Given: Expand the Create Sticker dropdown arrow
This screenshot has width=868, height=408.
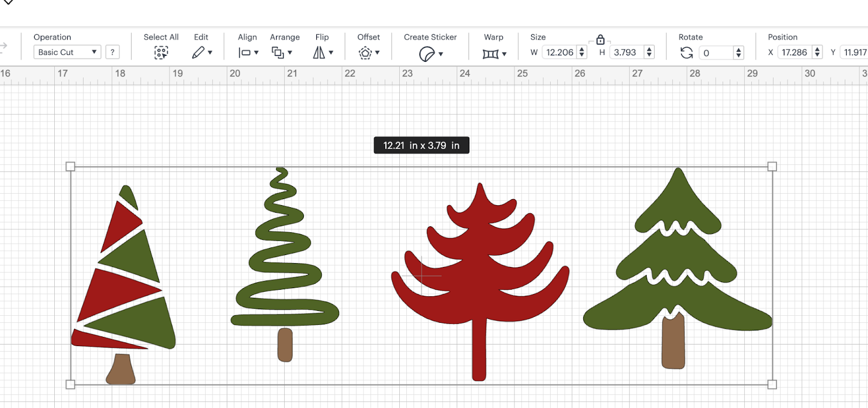Looking at the screenshot, I should tap(441, 54).
